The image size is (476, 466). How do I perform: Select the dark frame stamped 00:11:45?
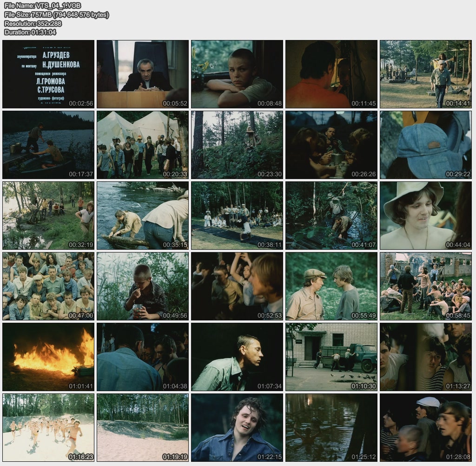click(331, 74)
